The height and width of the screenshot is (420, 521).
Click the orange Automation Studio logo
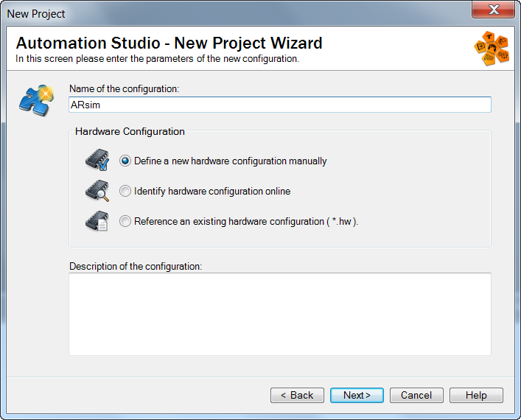[492, 48]
